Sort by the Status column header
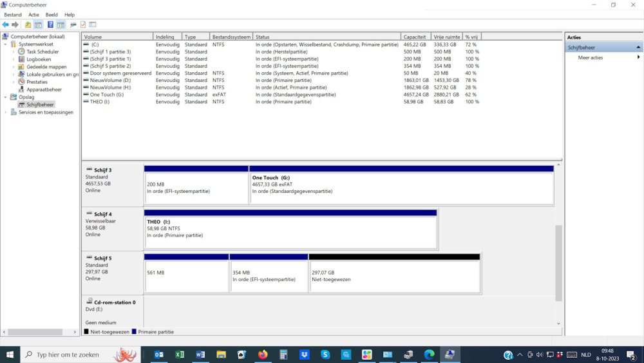The image size is (644, 363). 327,37
